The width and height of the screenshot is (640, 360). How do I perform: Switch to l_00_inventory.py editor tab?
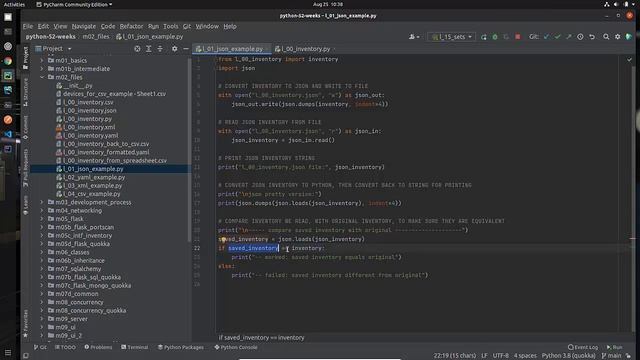pyautogui.click(x=305, y=49)
